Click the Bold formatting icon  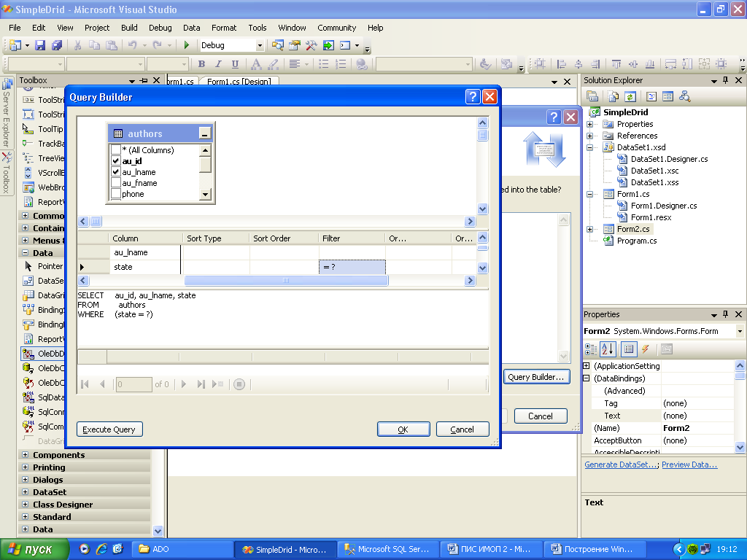tap(201, 64)
